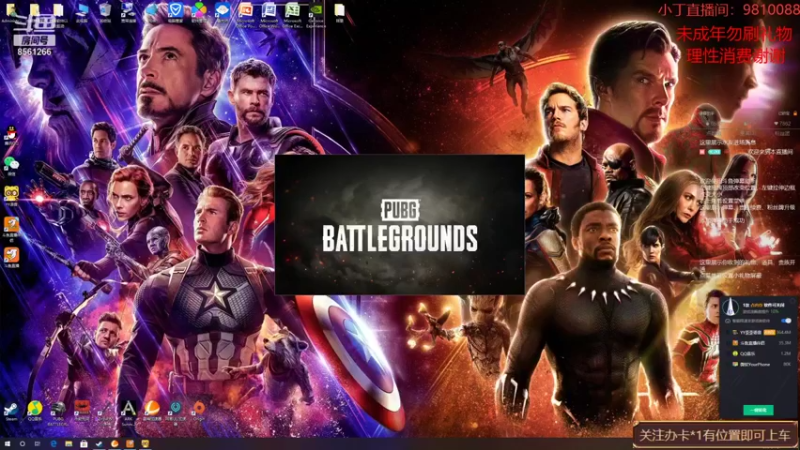
Task: Select the QQ Music row in popup
Action: click(x=759, y=354)
